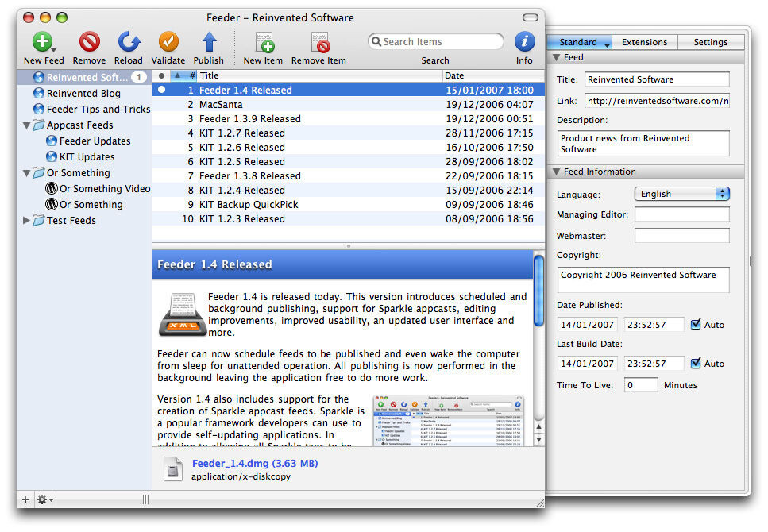Click the feed Title input field
The width and height of the screenshot is (768, 532).
click(656, 79)
